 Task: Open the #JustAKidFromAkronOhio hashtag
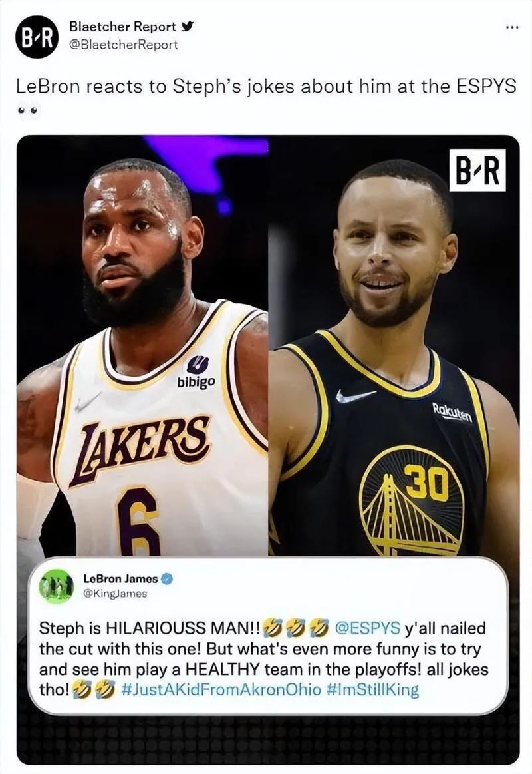click(220, 689)
